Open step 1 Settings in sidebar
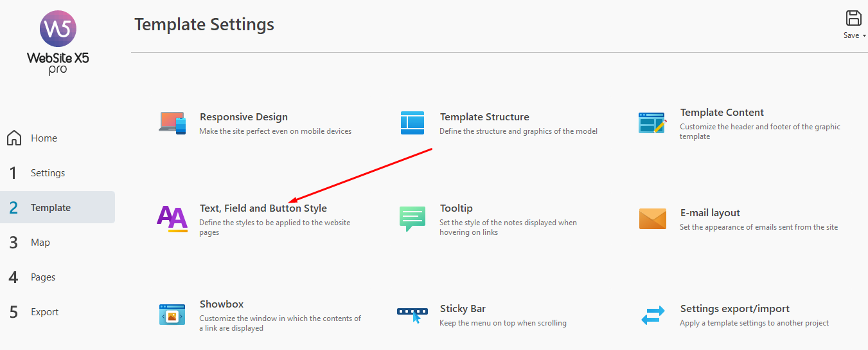 point(48,173)
